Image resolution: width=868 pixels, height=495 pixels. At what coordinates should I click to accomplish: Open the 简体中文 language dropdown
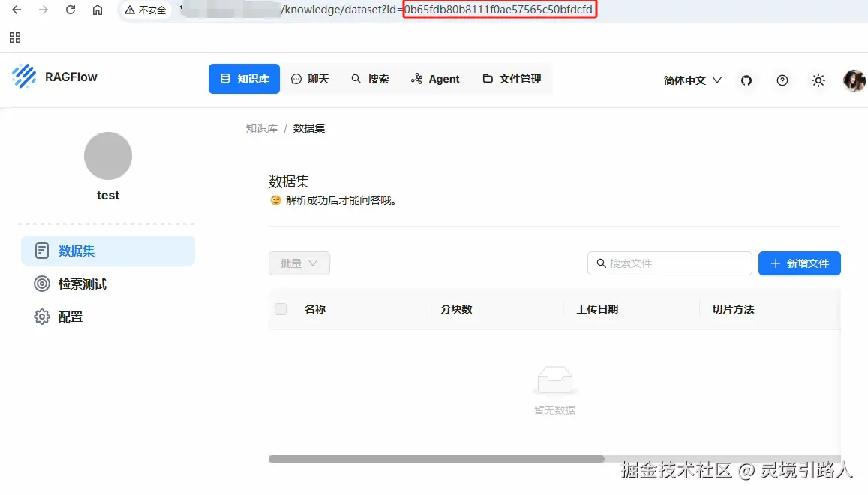[690, 80]
